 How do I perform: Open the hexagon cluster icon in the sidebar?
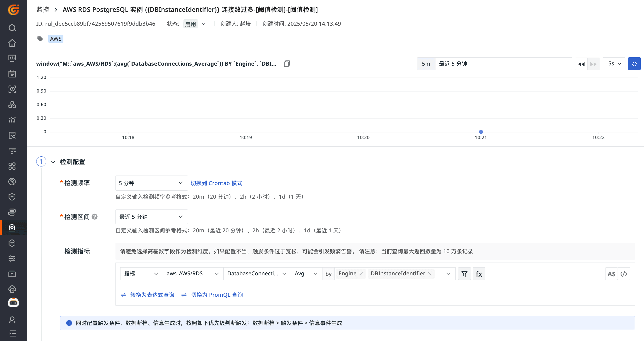pos(12,105)
